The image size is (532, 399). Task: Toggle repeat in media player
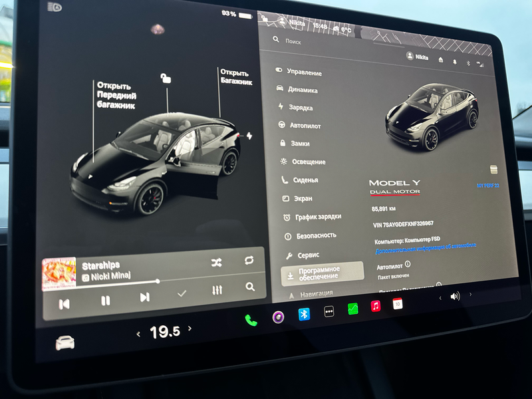249,260
